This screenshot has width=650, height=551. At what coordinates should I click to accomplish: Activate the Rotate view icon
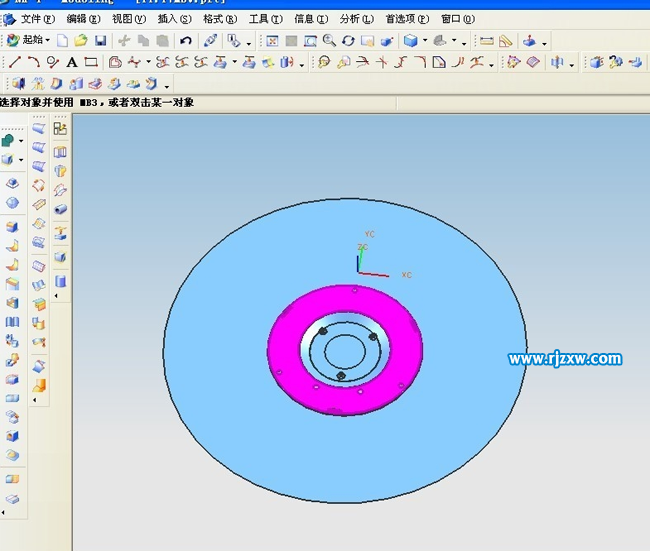tap(348, 41)
